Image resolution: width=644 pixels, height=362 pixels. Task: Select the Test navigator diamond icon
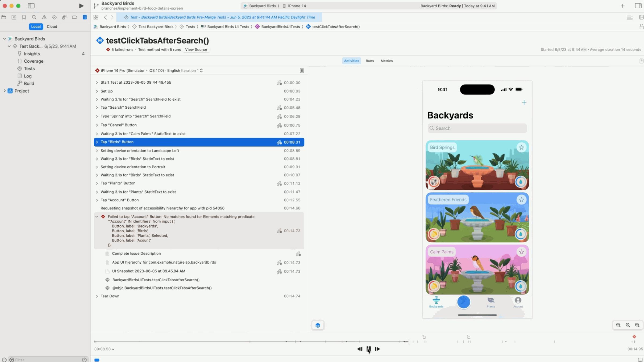coord(54,17)
